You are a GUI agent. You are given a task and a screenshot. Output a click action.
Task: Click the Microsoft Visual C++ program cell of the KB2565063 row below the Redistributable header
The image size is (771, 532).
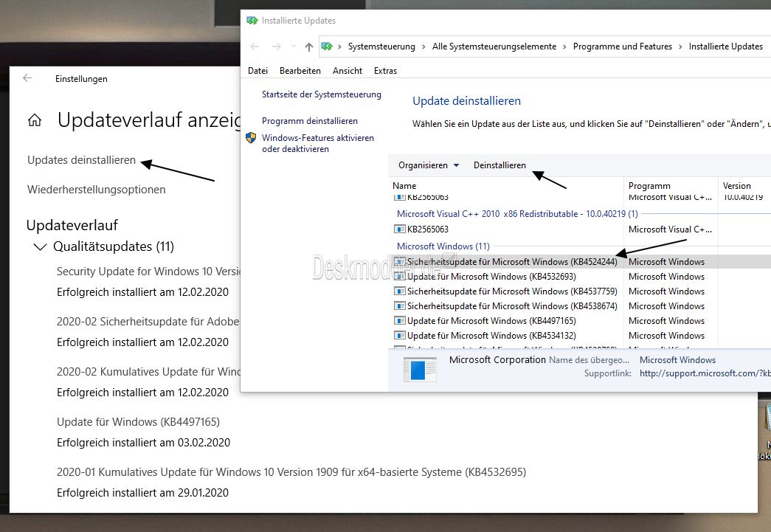(670, 229)
